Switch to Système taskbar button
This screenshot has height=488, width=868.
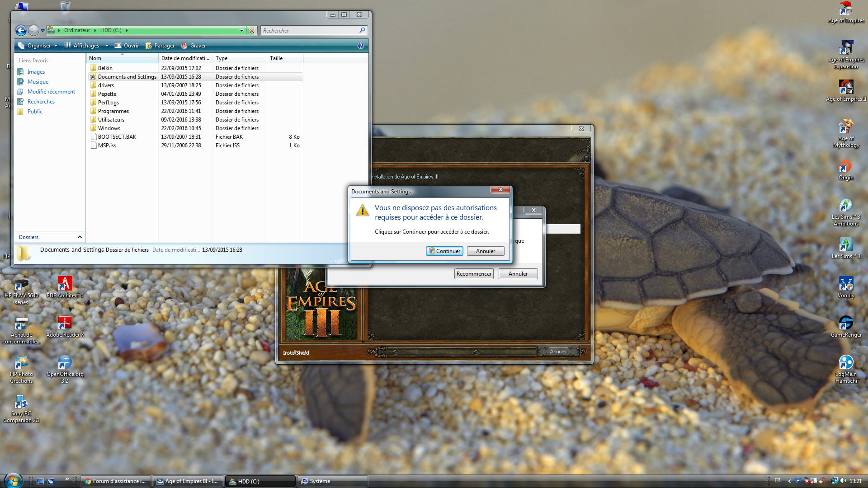coord(332,481)
